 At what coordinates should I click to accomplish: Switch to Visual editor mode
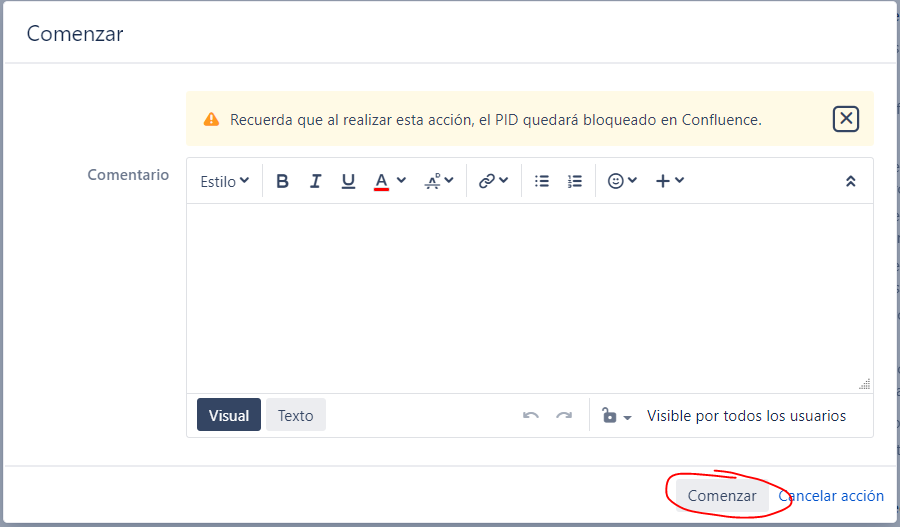point(228,415)
